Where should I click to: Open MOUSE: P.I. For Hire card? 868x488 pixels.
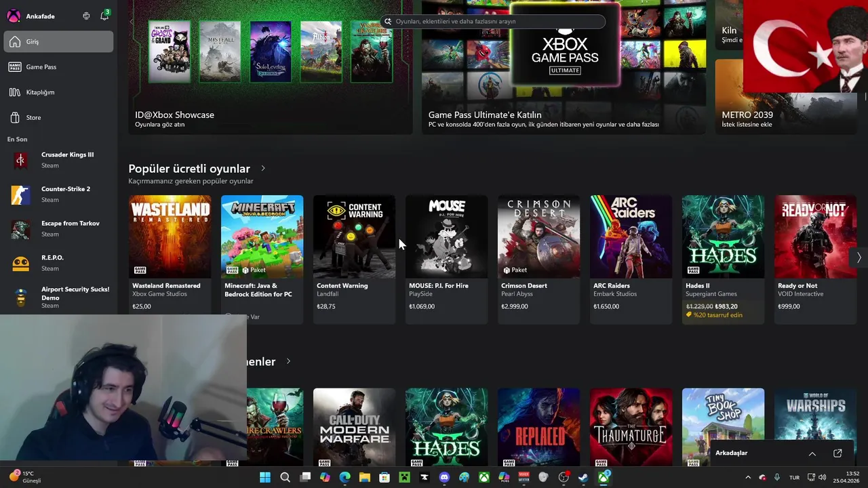click(x=446, y=260)
